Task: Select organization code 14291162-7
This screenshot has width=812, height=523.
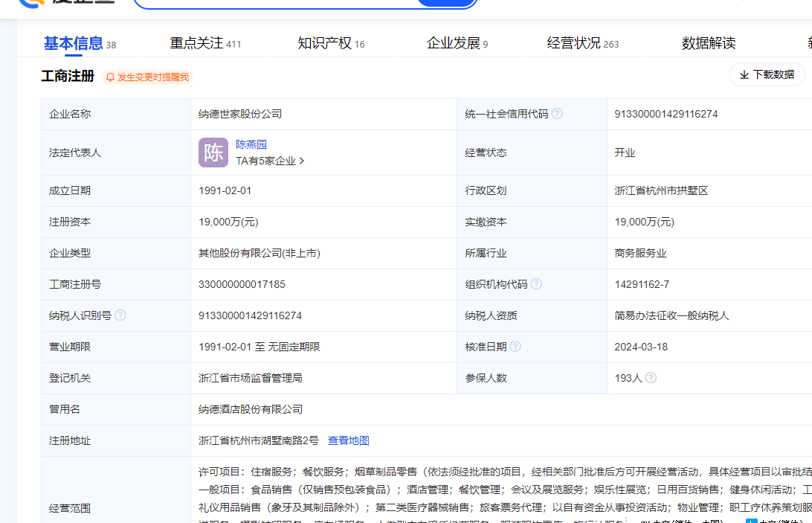Action: 642,285
